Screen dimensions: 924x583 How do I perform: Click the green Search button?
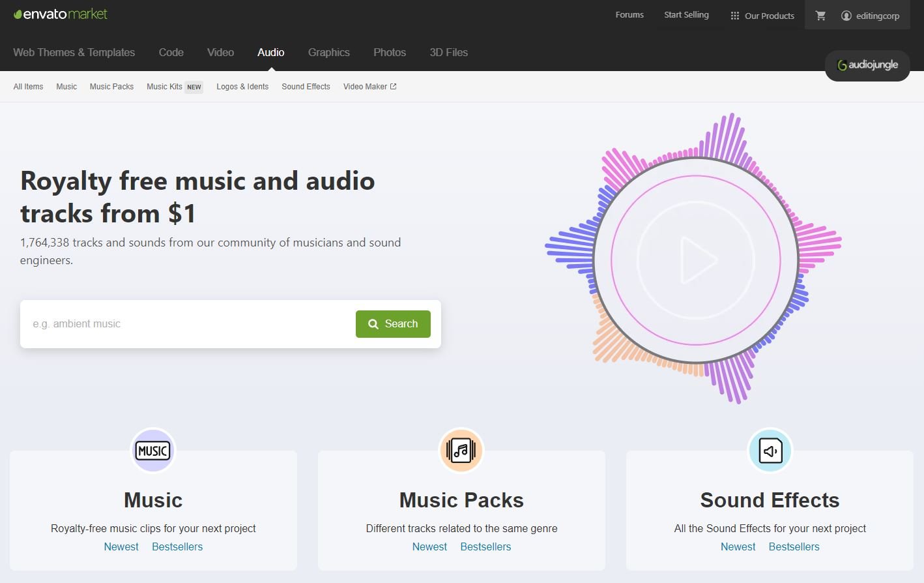pyautogui.click(x=393, y=323)
